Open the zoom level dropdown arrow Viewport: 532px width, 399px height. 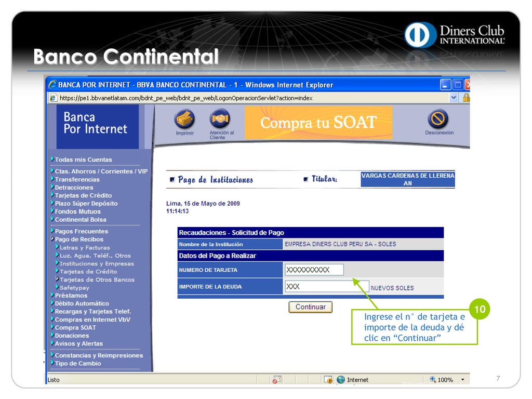pos(462,380)
